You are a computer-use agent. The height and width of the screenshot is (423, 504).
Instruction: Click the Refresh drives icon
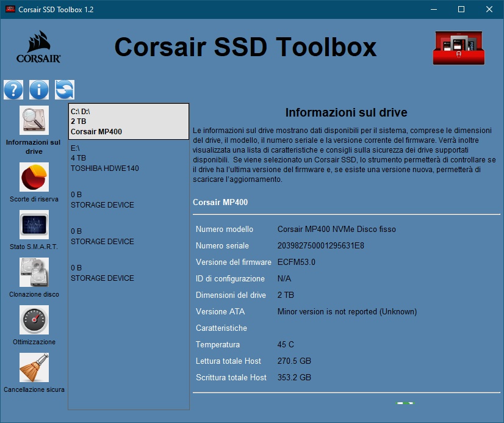point(65,89)
